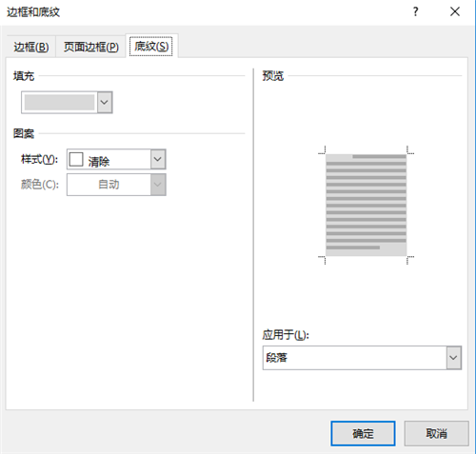Open the 颜色(C) color dropdown arrow
This screenshot has width=476, height=454.
point(158,185)
